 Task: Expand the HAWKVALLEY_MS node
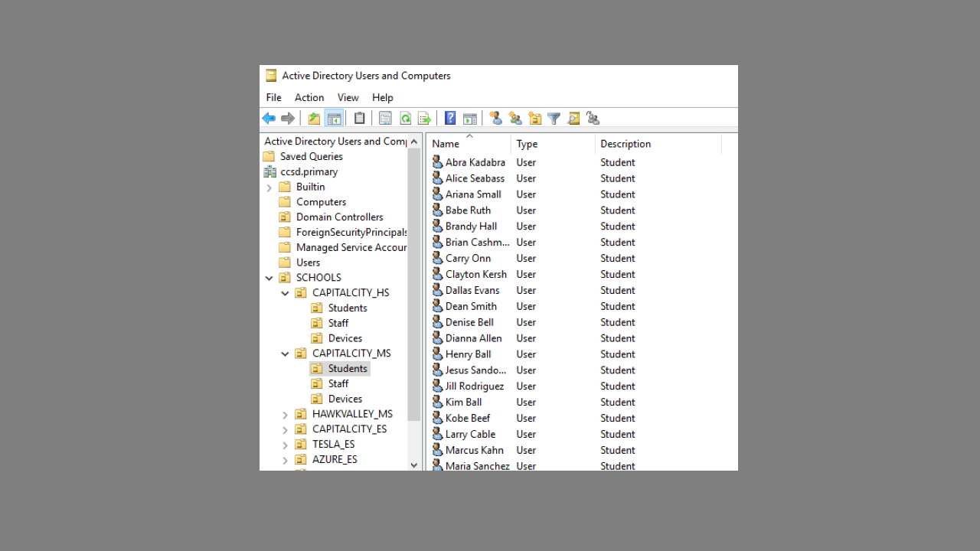[285, 415]
